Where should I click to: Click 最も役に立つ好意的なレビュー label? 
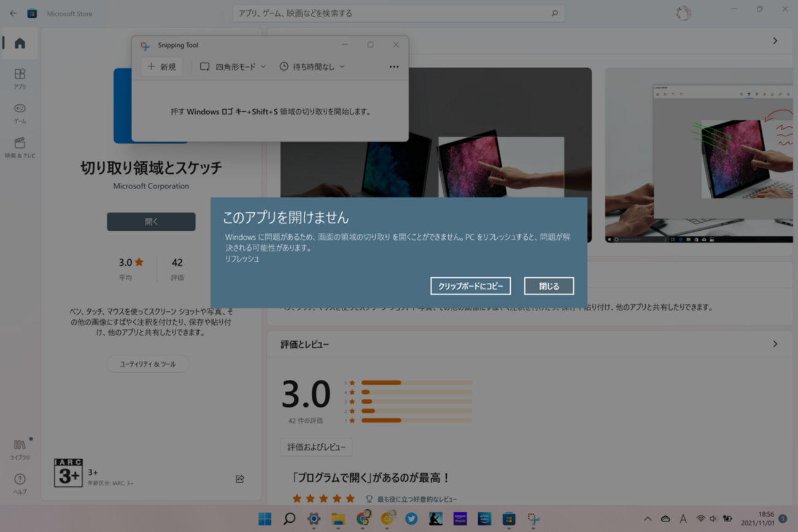point(417,499)
